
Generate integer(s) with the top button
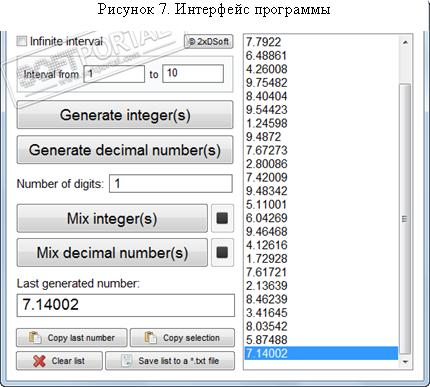(x=125, y=115)
